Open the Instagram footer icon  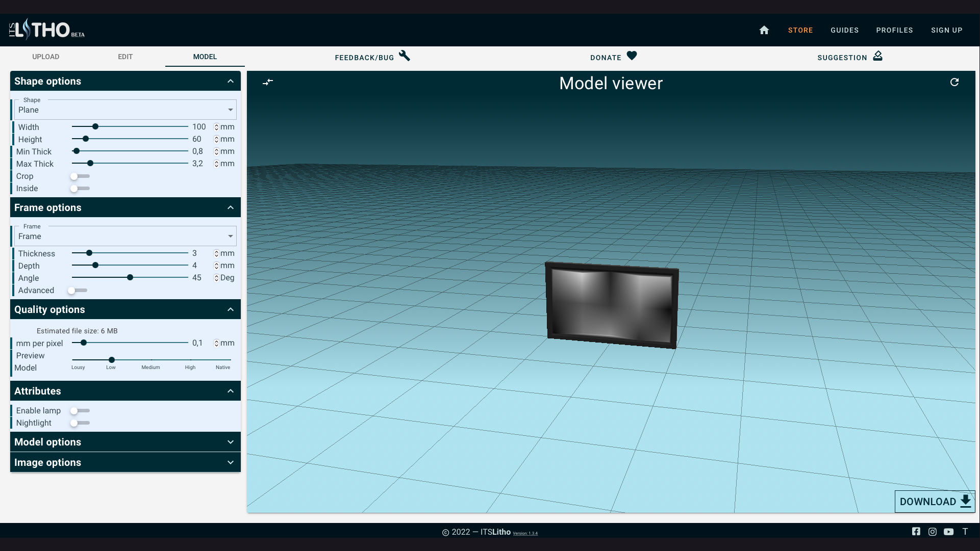click(x=933, y=532)
